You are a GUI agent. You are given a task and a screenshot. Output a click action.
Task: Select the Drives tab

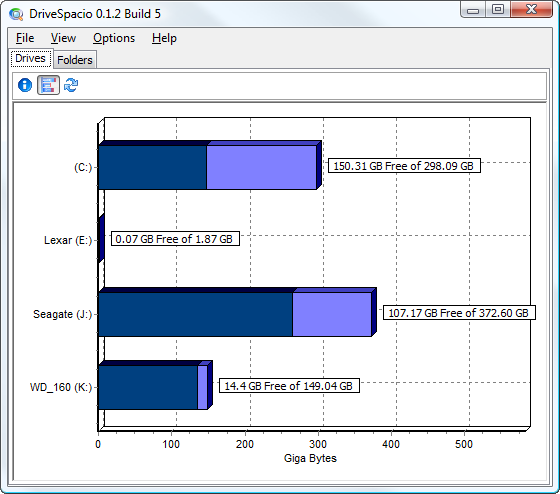tap(31, 58)
